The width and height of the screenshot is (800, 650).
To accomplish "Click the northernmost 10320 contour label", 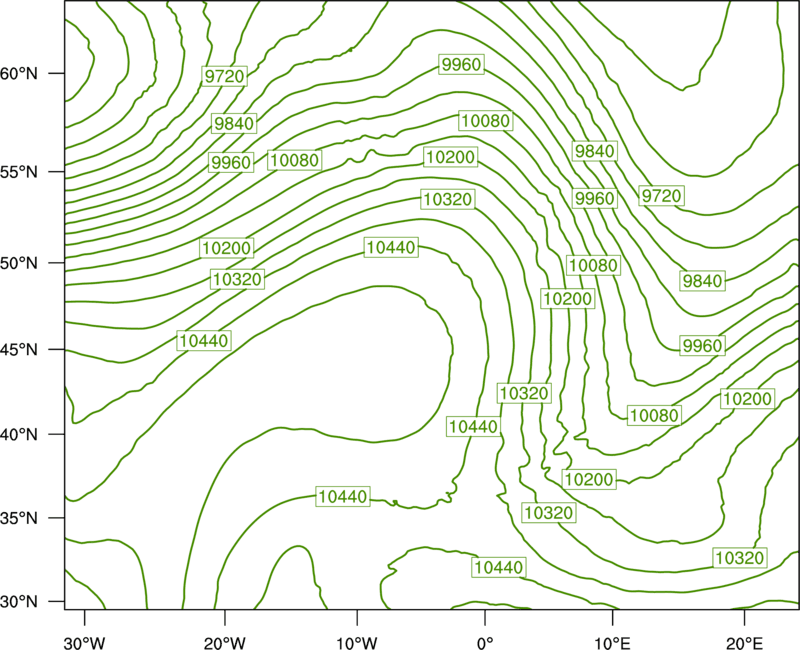I will tap(448, 198).
